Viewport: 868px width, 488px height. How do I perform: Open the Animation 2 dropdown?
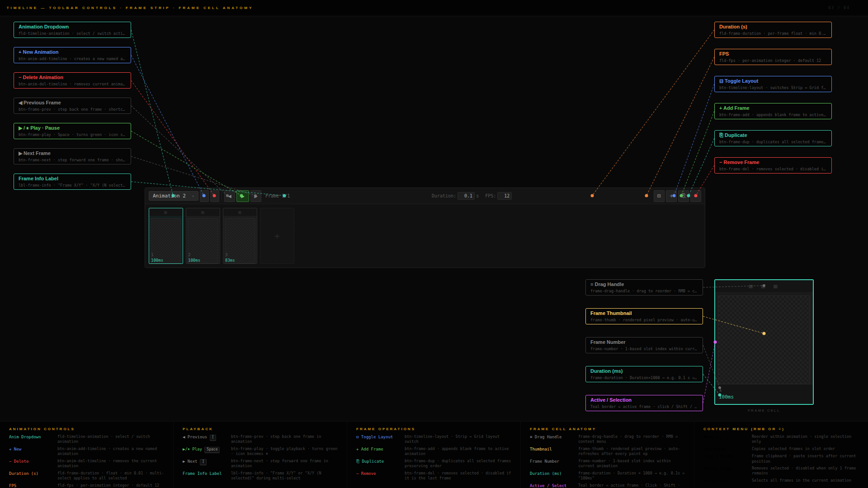pyautogui.click(x=173, y=196)
